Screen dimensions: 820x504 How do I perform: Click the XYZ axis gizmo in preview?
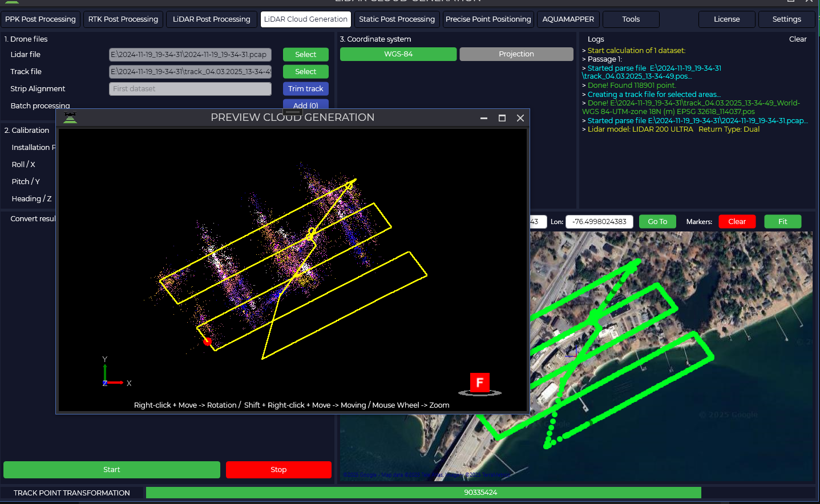[116, 372]
